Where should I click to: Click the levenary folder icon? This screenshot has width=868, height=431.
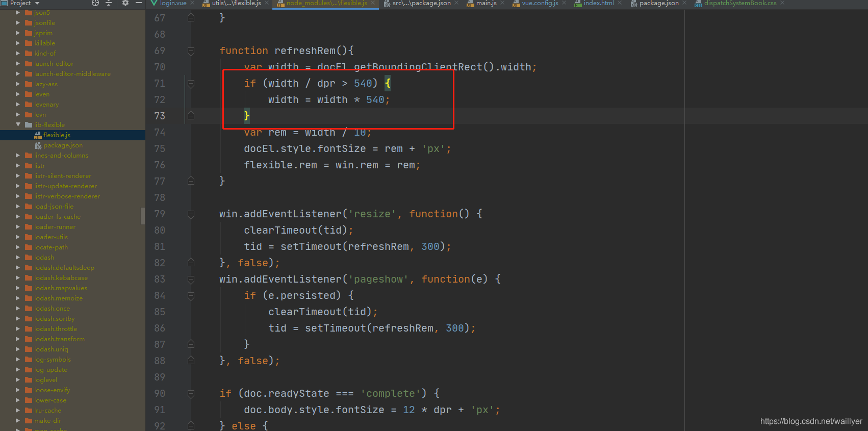click(x=29, y=105)
